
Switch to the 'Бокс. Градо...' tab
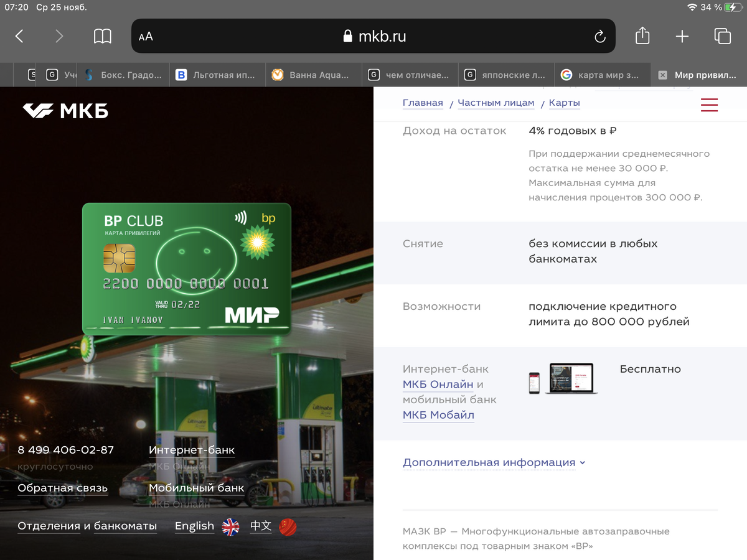pos(123,75)
